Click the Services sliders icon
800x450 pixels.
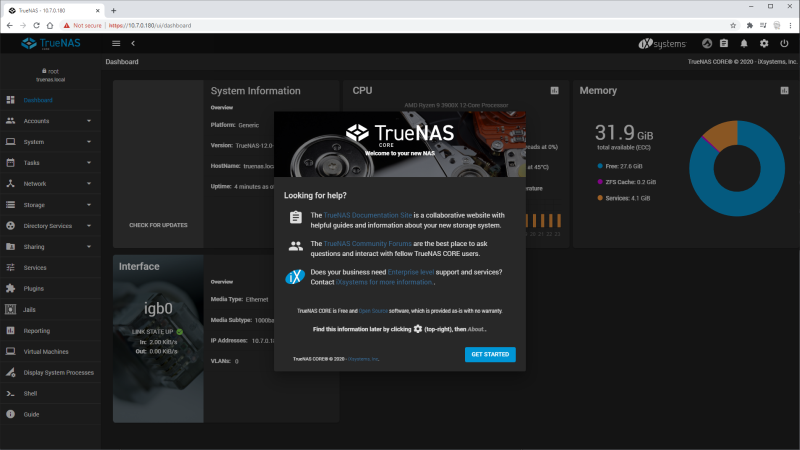[10, 267]
